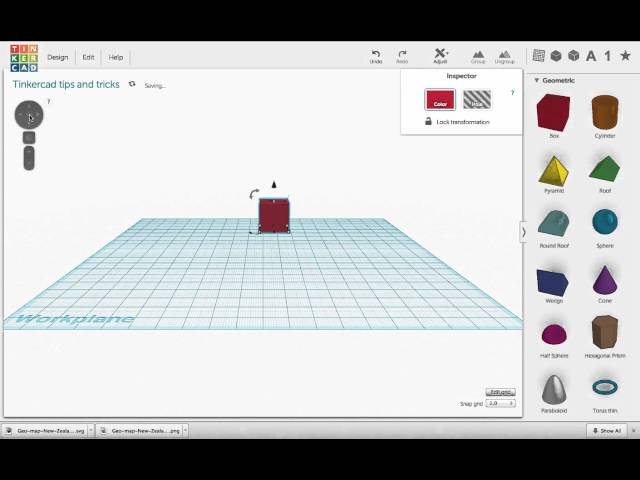640x480 pixels.
Task: Open the Snap grid dropdown
Action: coord(500,403)
